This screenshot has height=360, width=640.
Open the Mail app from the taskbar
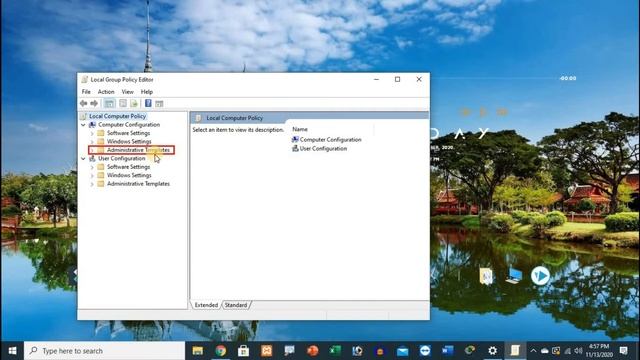[x=402, y=351]
